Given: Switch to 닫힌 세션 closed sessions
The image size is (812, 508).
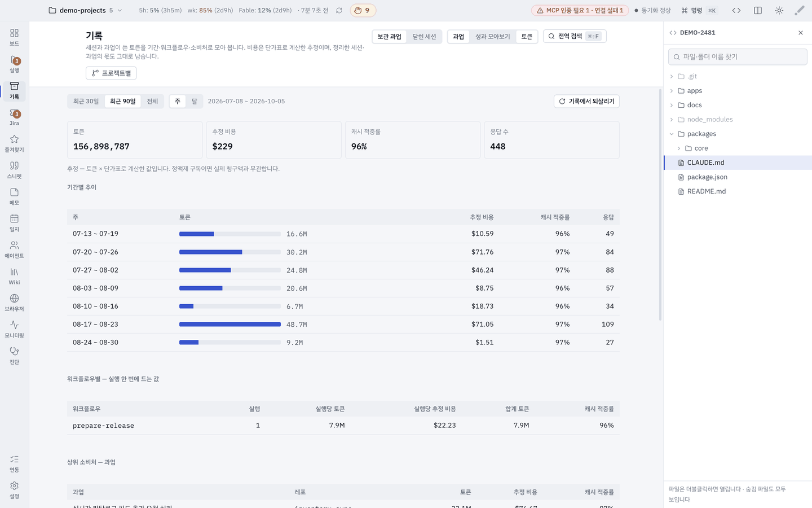Looking at the screenshot, I should [x=424, y=37].
